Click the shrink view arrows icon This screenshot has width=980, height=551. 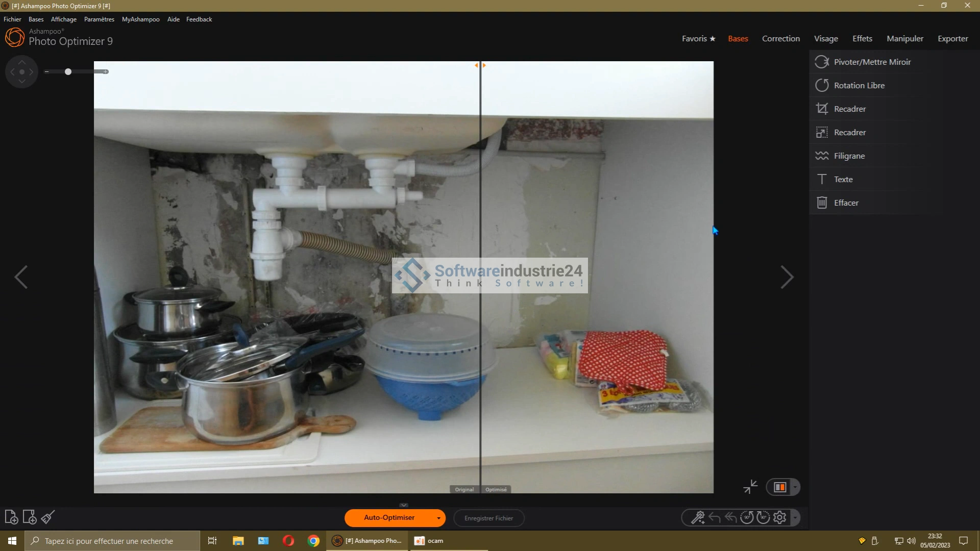click(750, 487)
